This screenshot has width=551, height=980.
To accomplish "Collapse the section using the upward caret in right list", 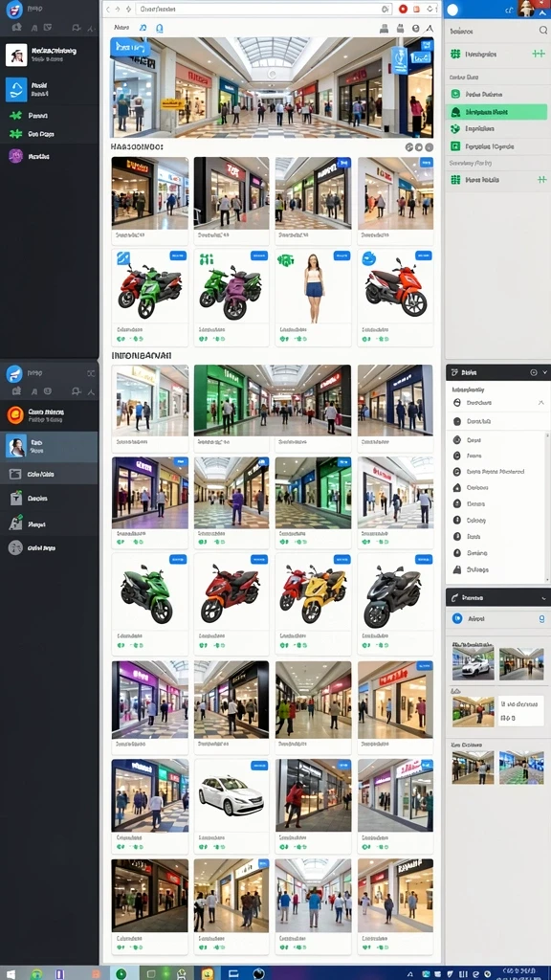I will pos(541,404).
